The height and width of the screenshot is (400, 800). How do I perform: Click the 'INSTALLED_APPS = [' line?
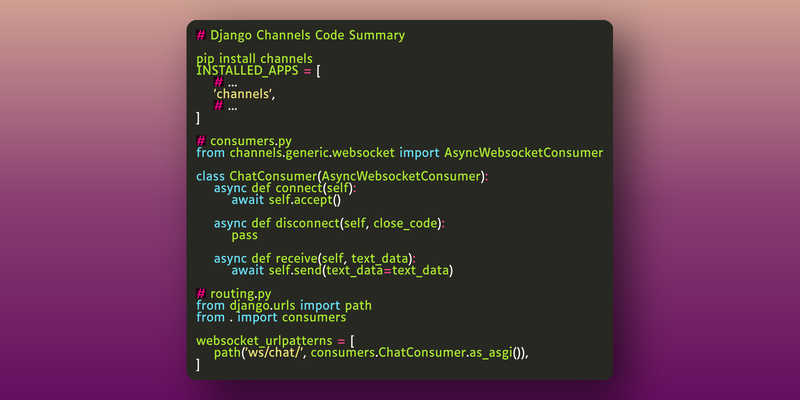click(x=259, y=71)
